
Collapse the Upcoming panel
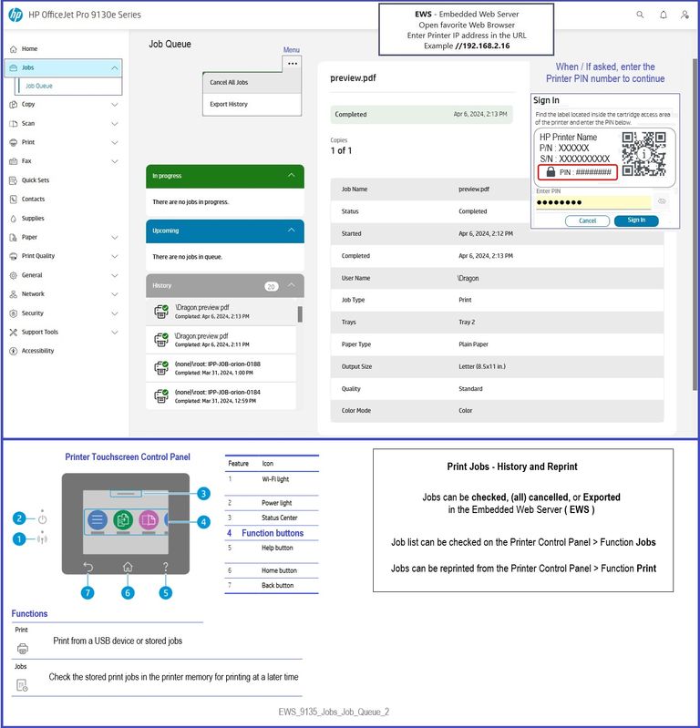(292, 231)
